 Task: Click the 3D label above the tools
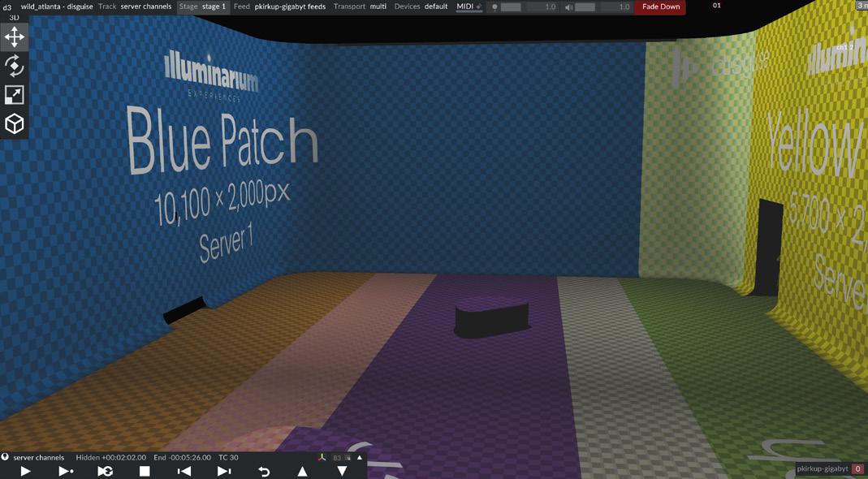pos(15,18)
